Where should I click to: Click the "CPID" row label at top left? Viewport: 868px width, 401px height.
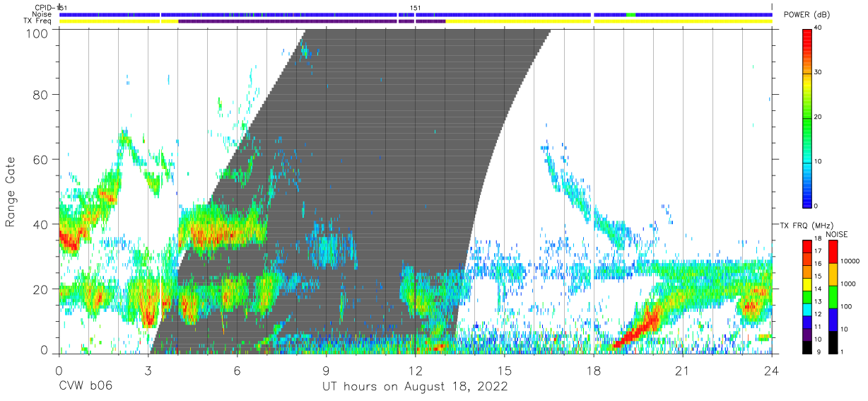point(44,8)
